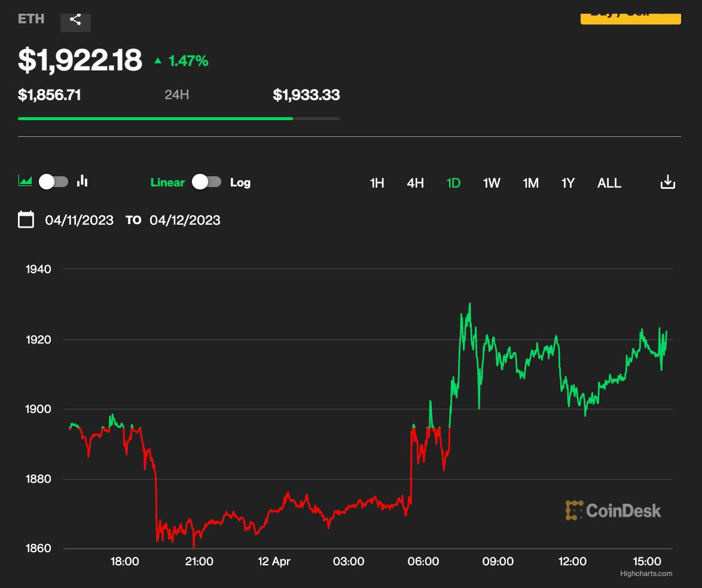
Task: Select the area chart icon
Action: (x=25, y=180)
